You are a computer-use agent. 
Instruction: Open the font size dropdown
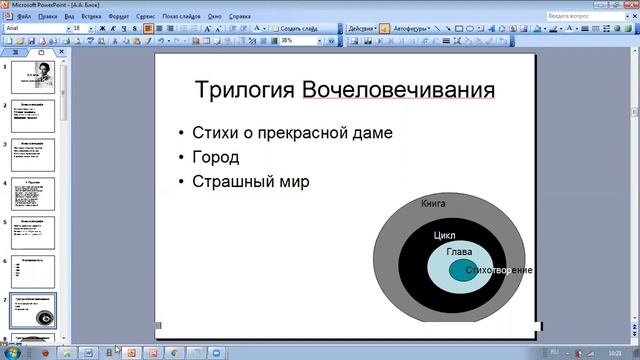click(x=91, y=28)
